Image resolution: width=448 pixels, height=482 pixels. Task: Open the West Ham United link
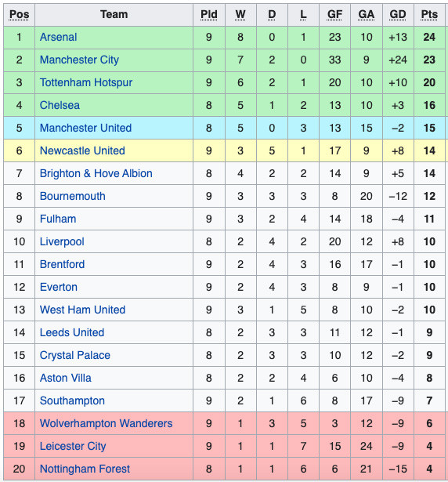[x=83, y=310]
